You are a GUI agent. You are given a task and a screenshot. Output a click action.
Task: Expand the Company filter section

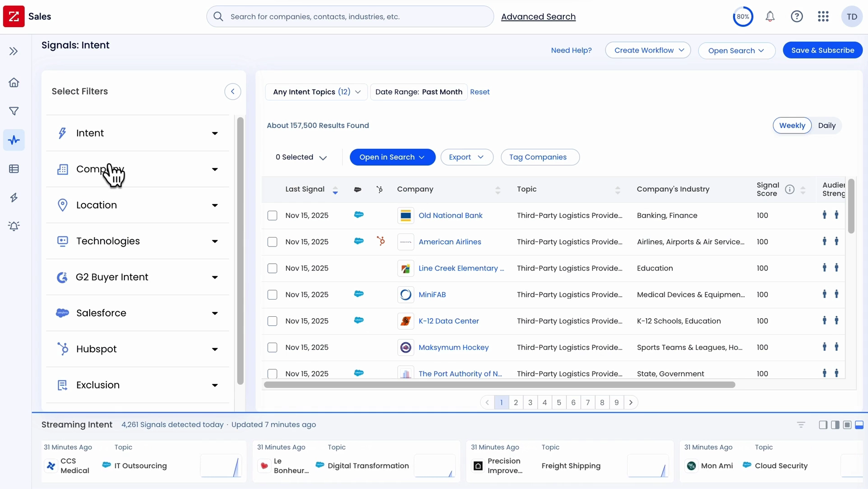138,169
